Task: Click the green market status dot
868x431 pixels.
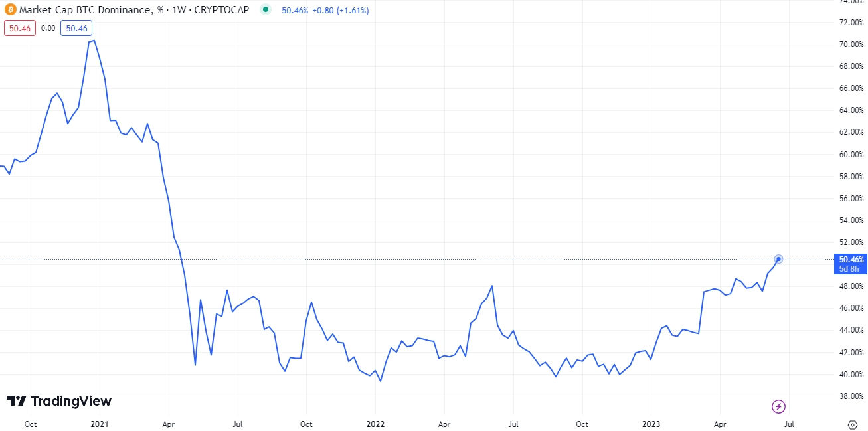Action: coord(266,10)
